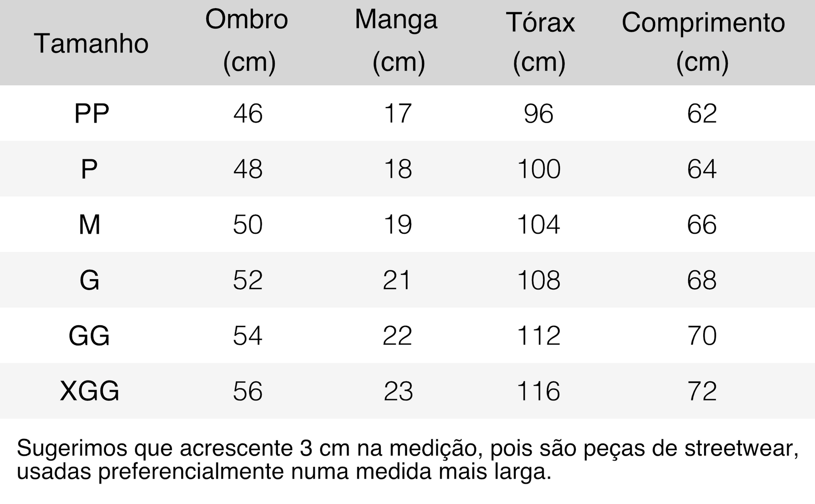Select shoulder value 52 in G row

[248, 280]
